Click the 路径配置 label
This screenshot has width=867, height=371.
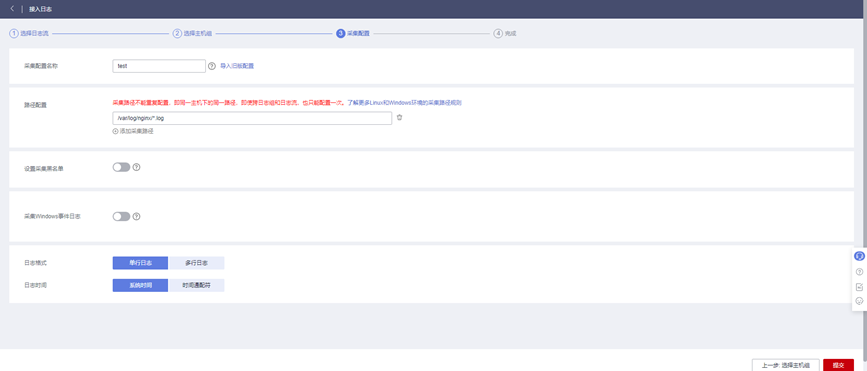click(x=35, y=104)
